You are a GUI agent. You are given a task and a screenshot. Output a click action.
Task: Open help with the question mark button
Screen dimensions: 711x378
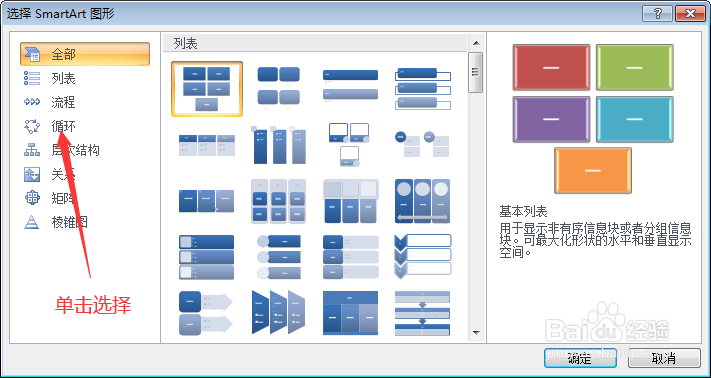(657, 14)
